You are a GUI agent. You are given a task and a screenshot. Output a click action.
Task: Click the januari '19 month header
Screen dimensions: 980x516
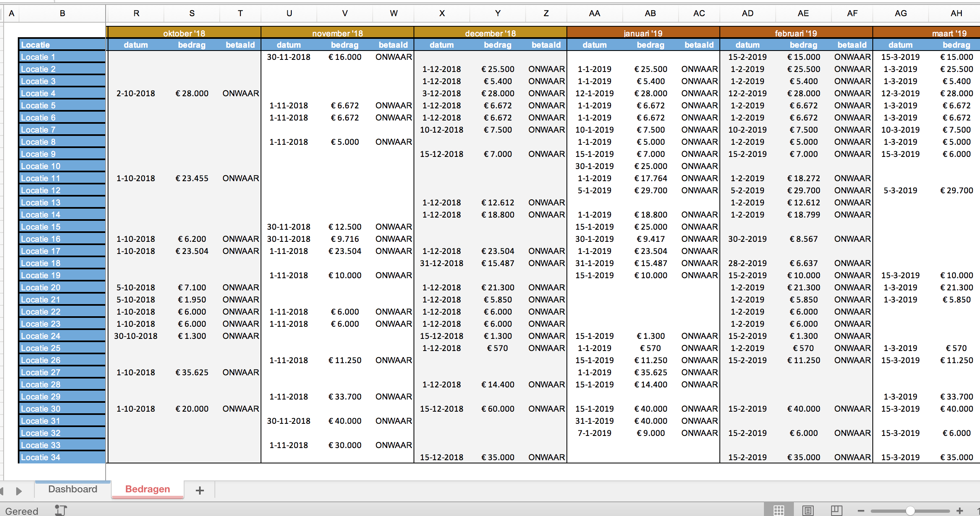[x=643, y=33]
